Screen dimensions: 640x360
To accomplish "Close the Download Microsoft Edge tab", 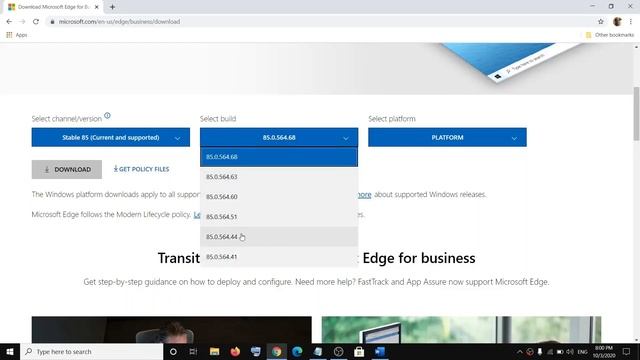I will [97, 7].
